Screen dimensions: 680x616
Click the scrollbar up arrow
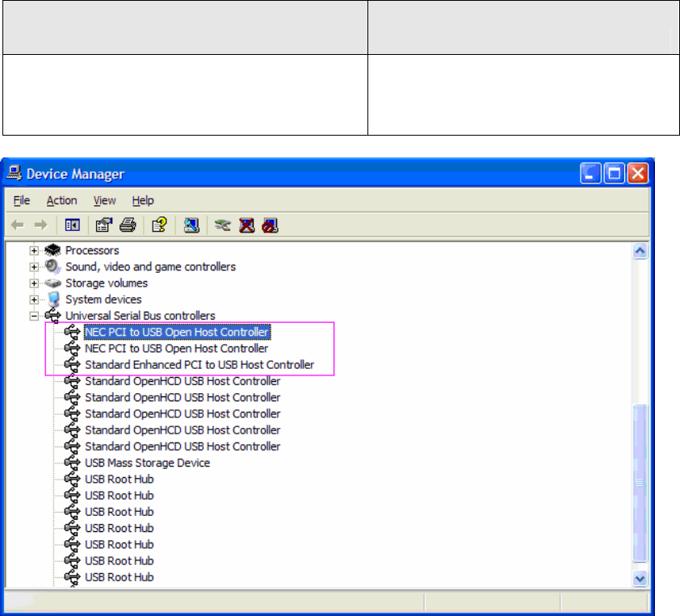[x=640, y=251]
